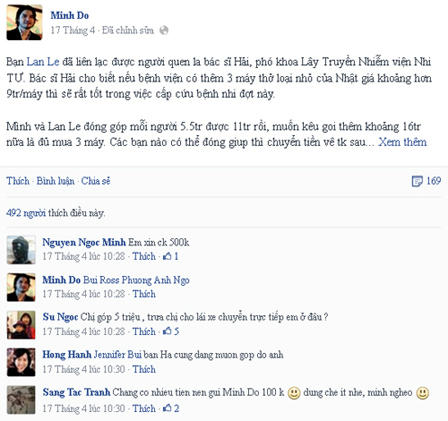The height and width of the screenshot is (421, 448).
Task: Open Hong Hanh's avatar thumbnail
Action: click(21, 362)
